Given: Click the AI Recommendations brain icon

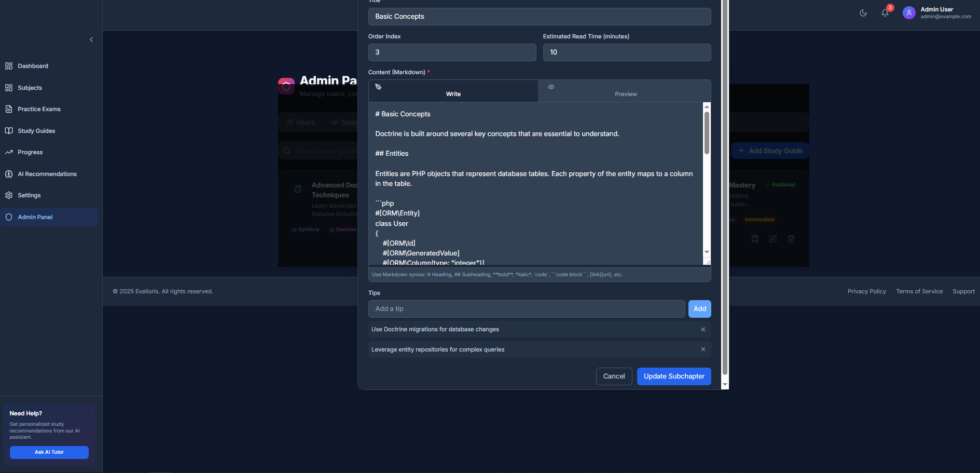Looking at the screenshot, I should 9,174.
